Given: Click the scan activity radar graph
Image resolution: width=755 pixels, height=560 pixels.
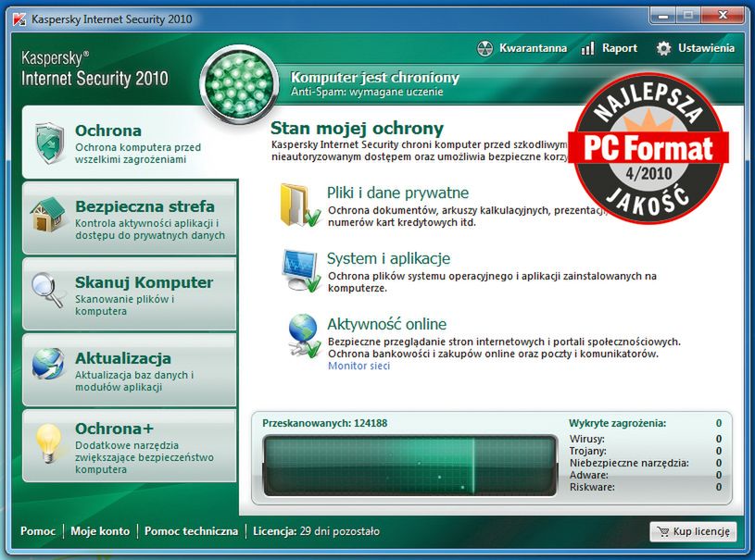Looking at the screenshot, I should 409,466.
